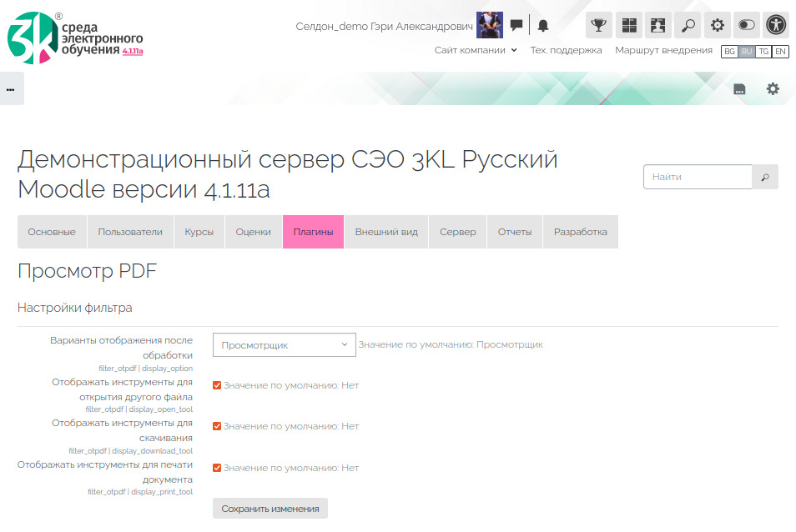
Task: Open the gear icon in the header toolbar
Action: coord(718,25)
